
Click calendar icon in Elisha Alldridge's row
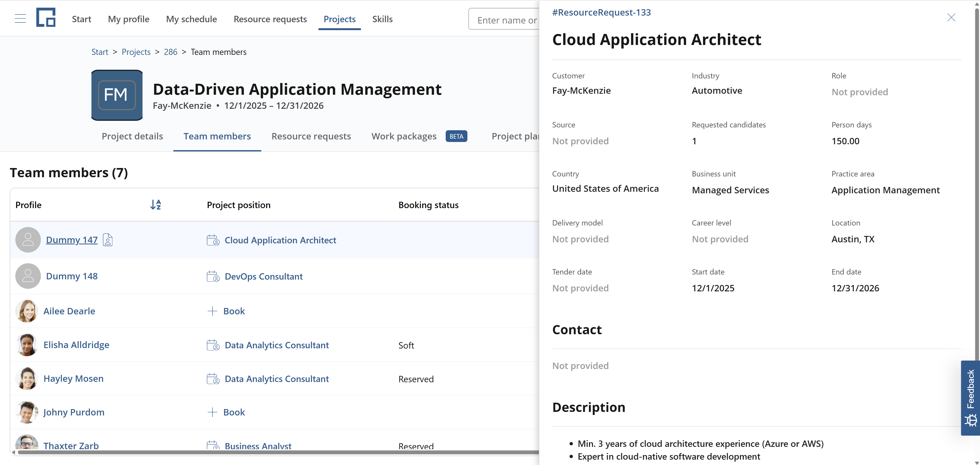pyautogui.click(x=213, y=345)
